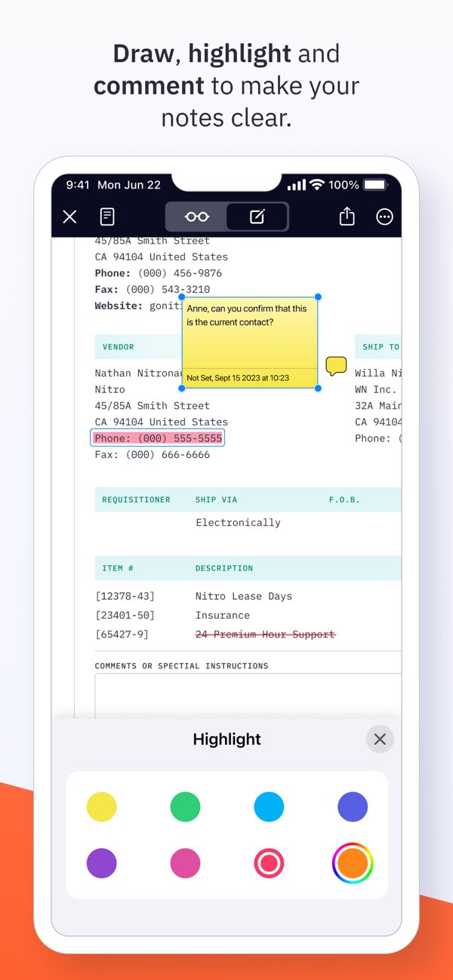Open the document pages view icon

(x=108, y=217)
